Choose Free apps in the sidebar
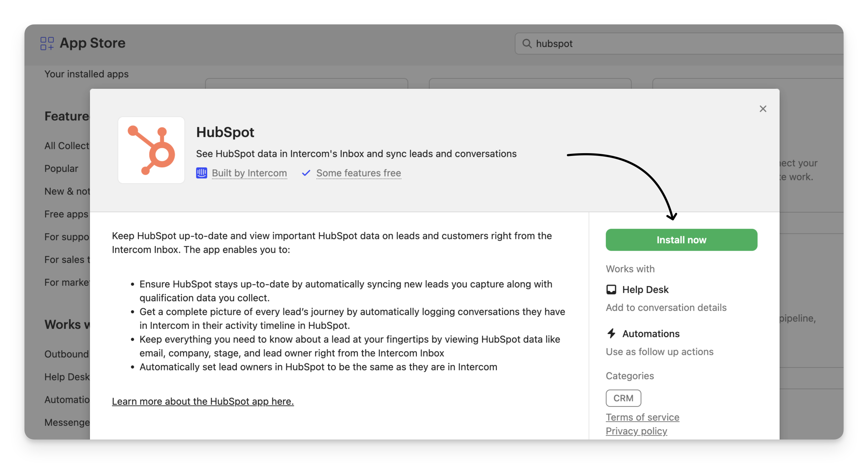 (x=66, y=214)
